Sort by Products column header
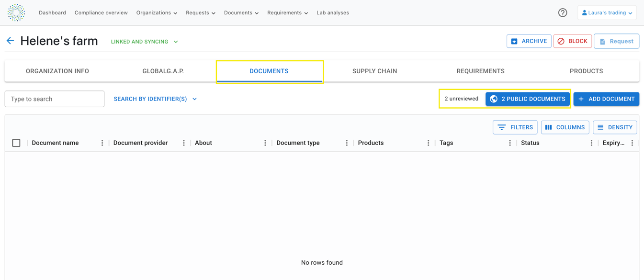 [371, 143]
